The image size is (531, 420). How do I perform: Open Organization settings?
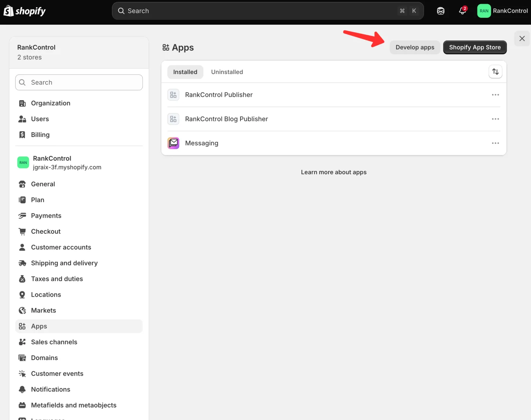click(79, 103)
